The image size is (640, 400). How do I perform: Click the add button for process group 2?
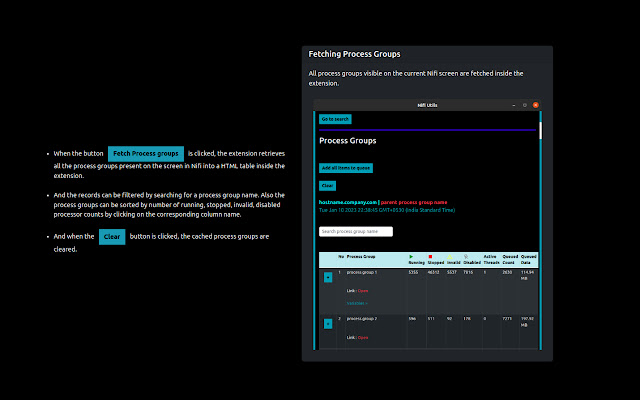(328, 324)
